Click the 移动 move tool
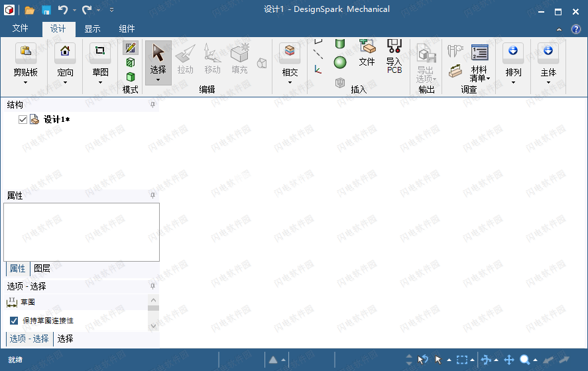The height and width of the screenshot is (371, 588). pos(212,59)
